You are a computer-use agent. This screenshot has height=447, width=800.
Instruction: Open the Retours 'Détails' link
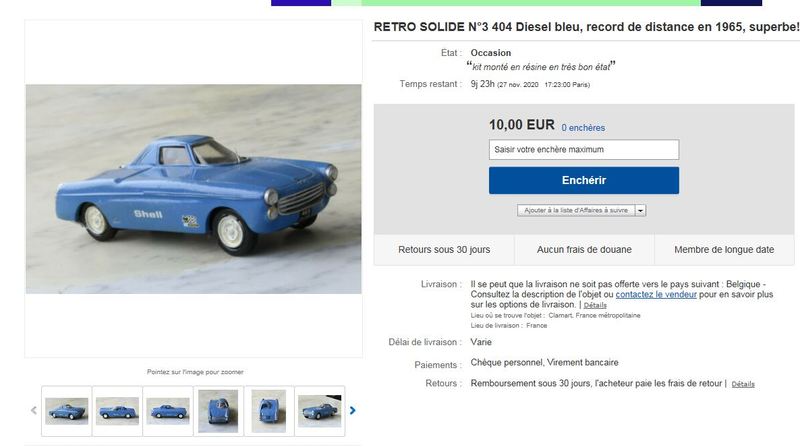tap(743, 384)
